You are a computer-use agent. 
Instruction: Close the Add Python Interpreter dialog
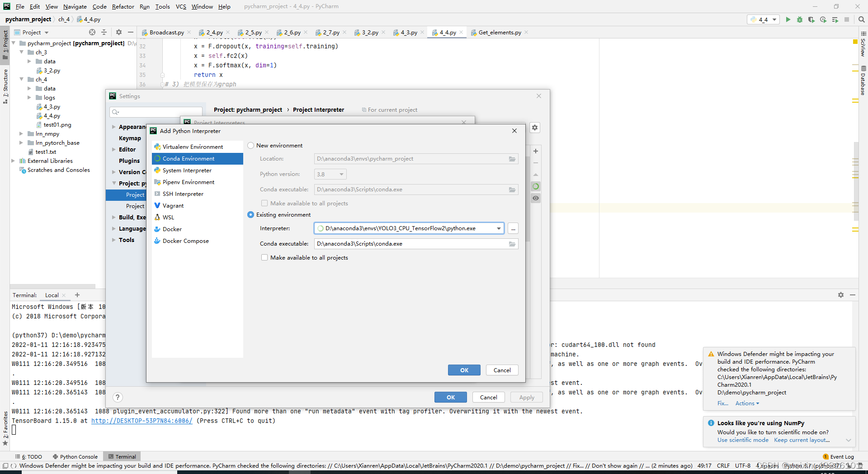(x=514, y=131)
